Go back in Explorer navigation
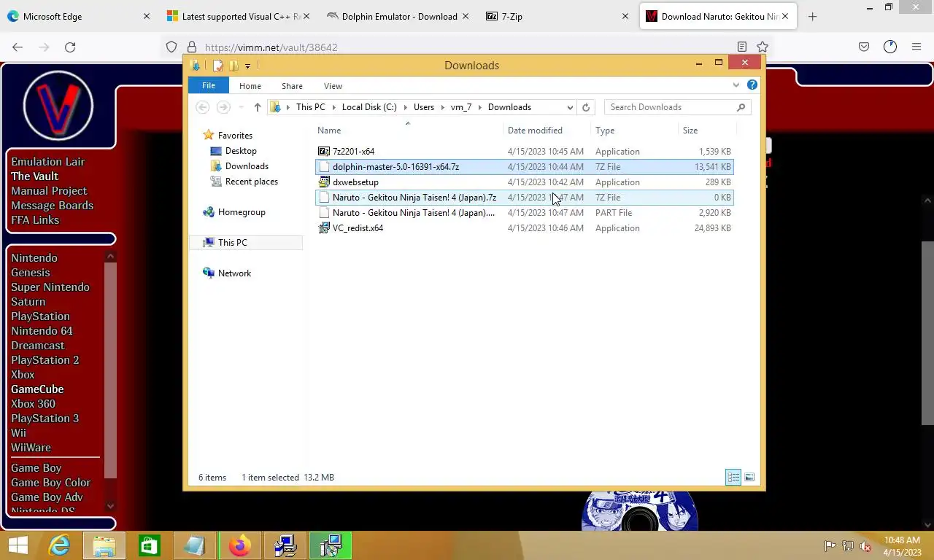The width and height of the screenshot is (934, 560). click(203, 107)
